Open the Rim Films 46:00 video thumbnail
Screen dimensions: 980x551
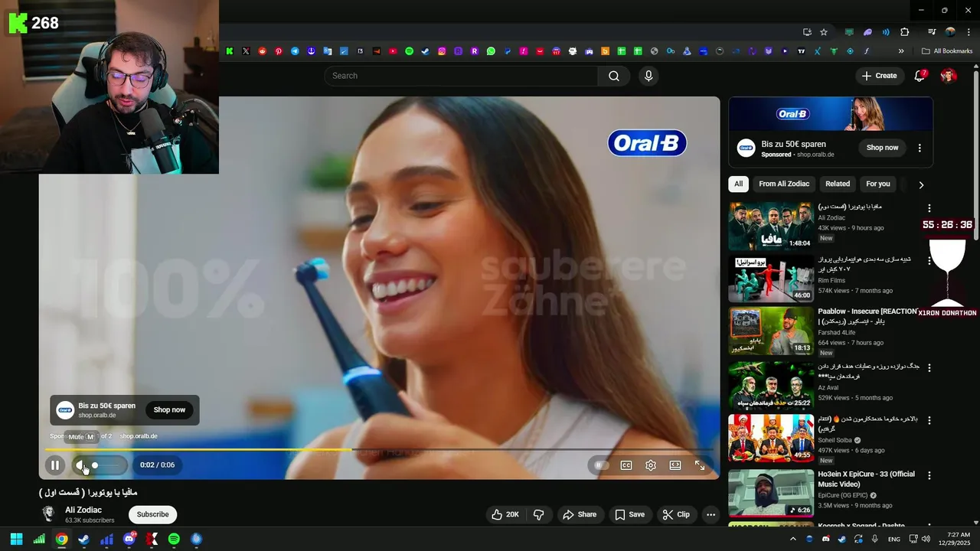pyautogui.click(x=771, y=279)
